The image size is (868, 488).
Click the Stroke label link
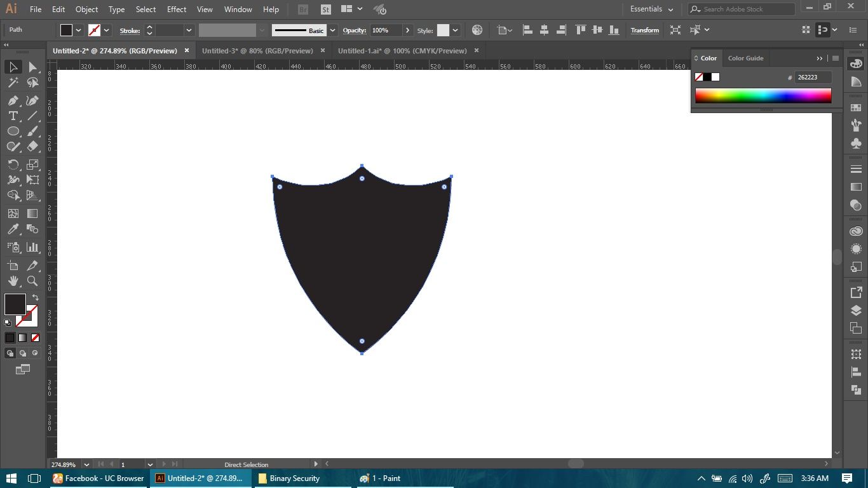pyautogui.click(x=130, y=30)
